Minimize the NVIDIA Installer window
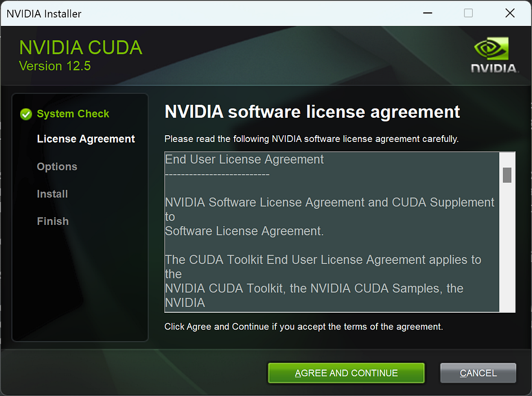This screenshot has width=532, height=396. [x=427, y=14]
